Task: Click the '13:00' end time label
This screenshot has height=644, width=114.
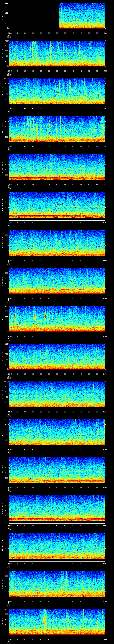Action: 105,336
